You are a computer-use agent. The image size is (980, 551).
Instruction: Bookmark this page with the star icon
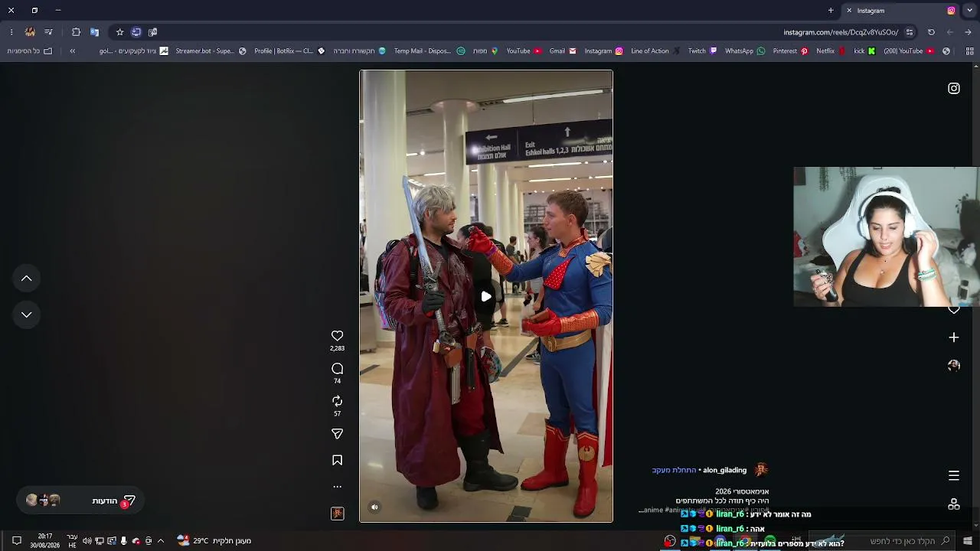(x=119, y=32)
